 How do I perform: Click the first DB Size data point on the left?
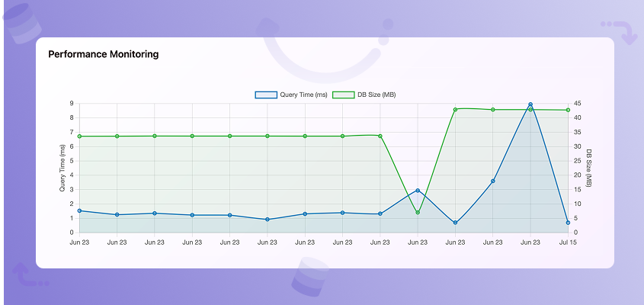tap(80, 136)
